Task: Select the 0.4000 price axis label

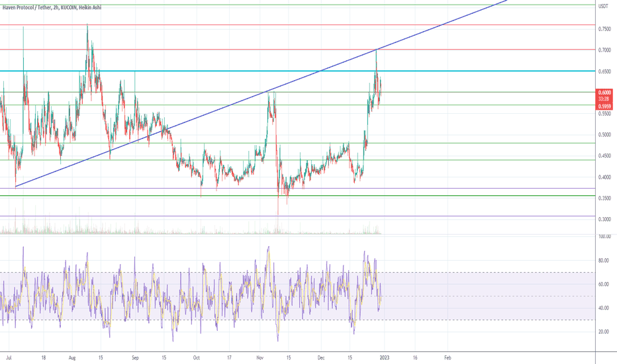Action: [604, 177]
